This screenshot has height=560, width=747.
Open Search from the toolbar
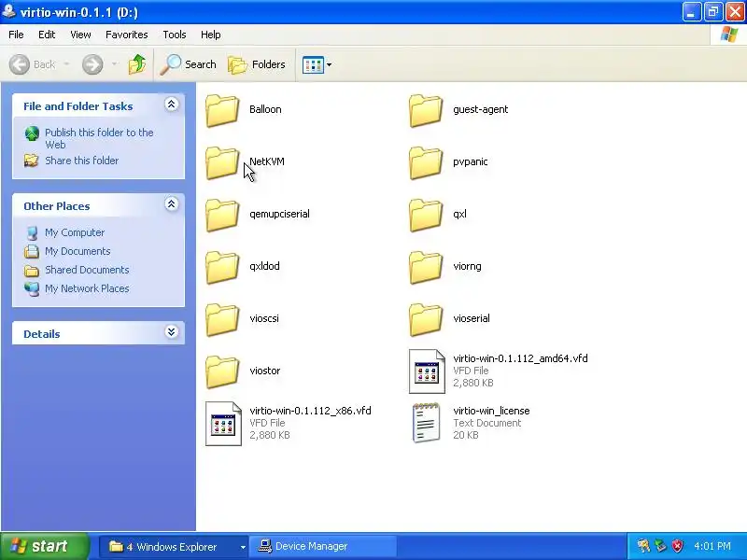(188, 64)
